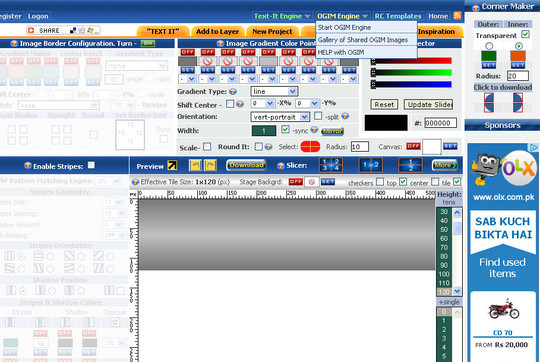Click the New Project tab
540x362 pixels.
coord(272,31)
